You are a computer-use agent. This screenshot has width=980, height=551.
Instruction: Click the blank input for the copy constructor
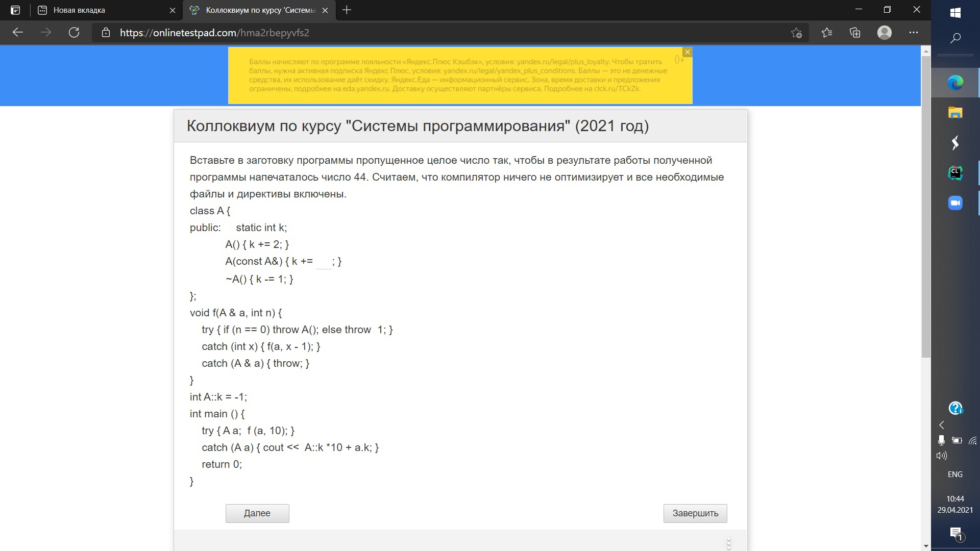point(324,262)
